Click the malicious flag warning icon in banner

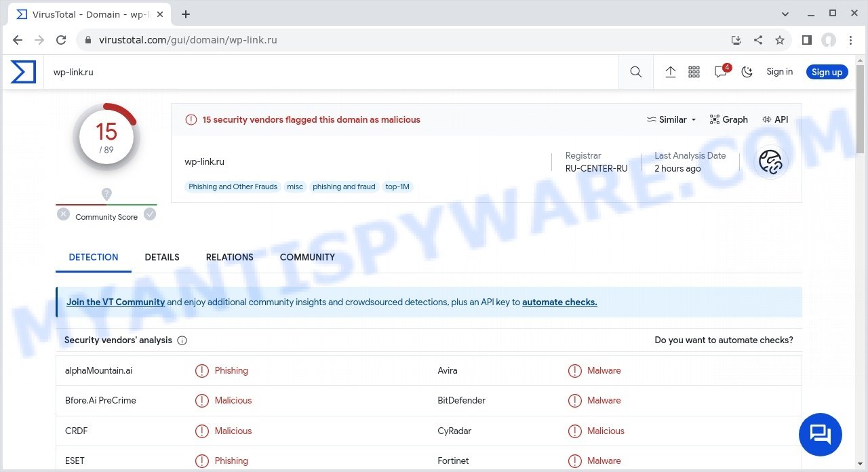point(191,120)
